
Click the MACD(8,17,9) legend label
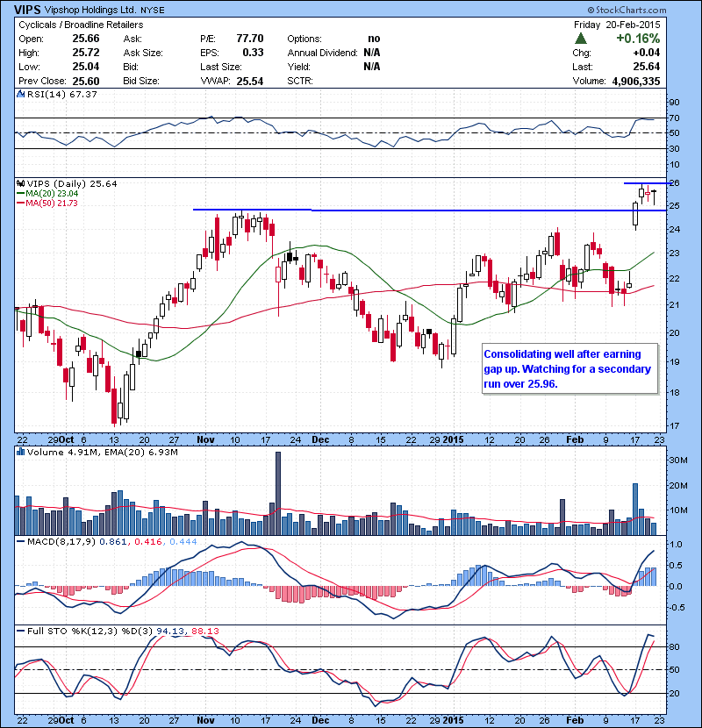point(62,541)
